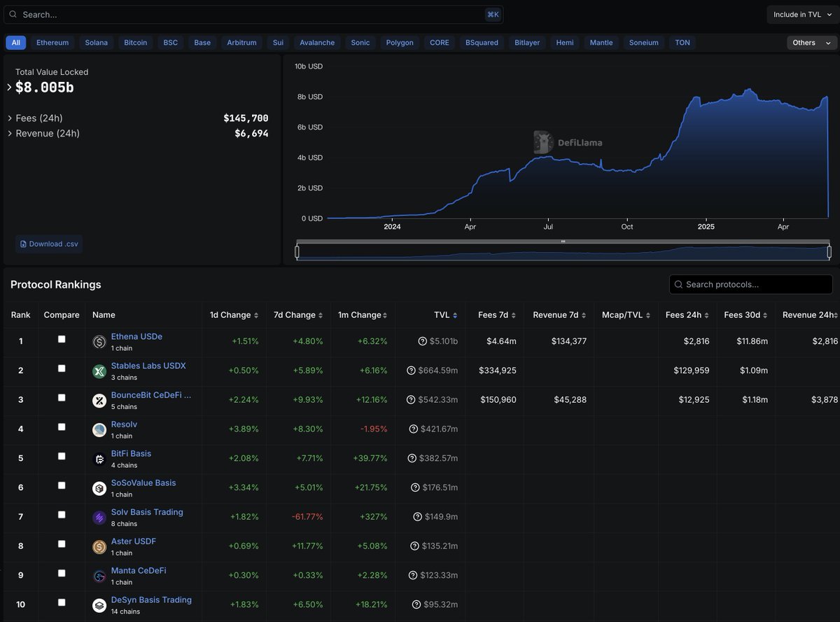Sort by Fees 30d column
Image resolution: width=840 pixels, height=622 pixels.
(746, 315)
